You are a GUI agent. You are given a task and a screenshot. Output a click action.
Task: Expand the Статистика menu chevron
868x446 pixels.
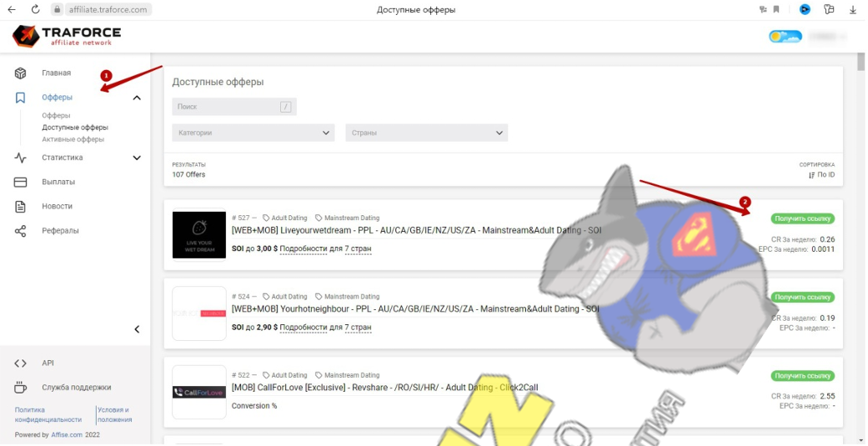pos(137,158)
